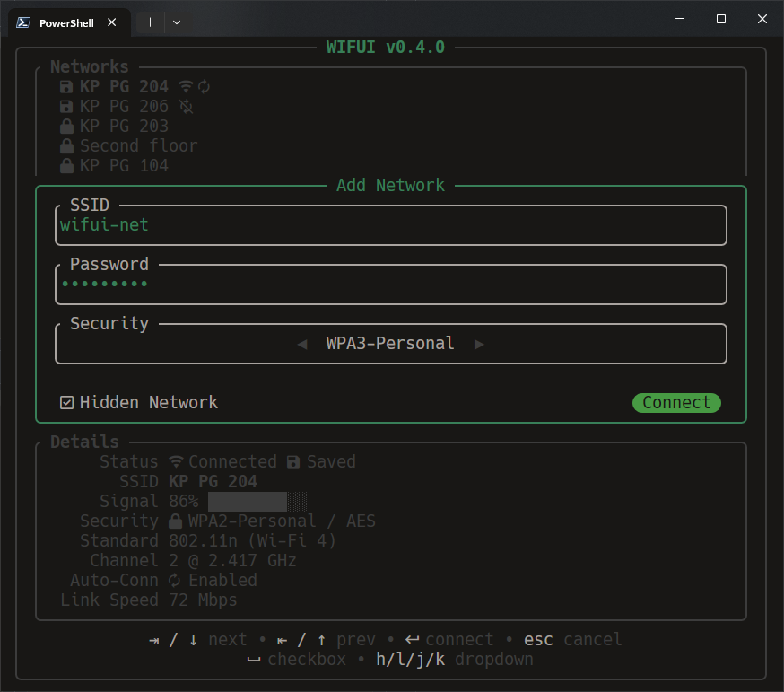This screenshot has height=692, width=784.
Task: Click lock icon beside KP PG 203
Action: coord(66,126)
